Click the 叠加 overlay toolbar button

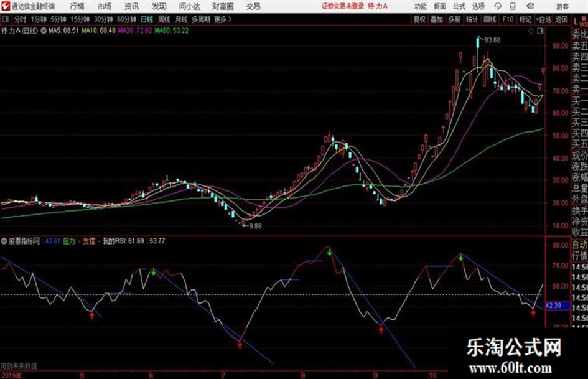point(437,19)
